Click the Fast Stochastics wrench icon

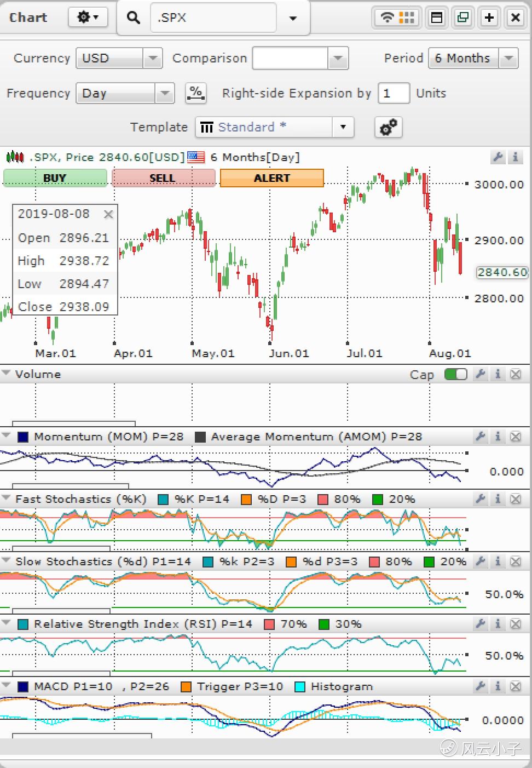pyautogui.click(x=481, y=499)
